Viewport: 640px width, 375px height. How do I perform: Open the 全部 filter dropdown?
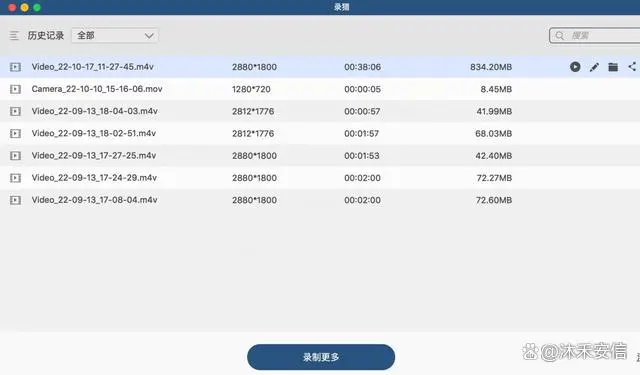pos(115,36)
